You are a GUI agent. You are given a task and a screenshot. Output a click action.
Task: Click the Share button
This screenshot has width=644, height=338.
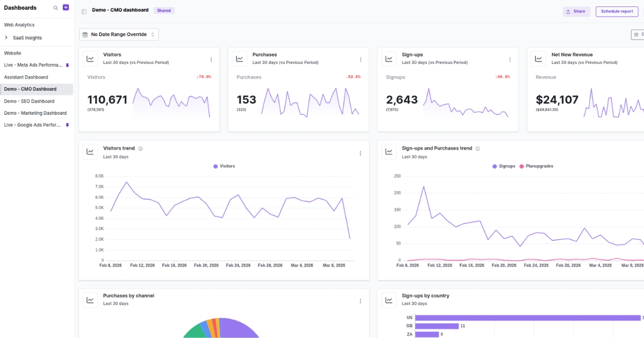click(576, 11)
